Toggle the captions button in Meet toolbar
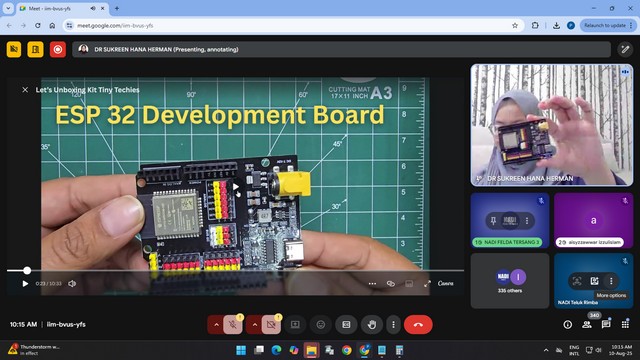This screenshot has width=640, height=360. [x=346, y=324]
